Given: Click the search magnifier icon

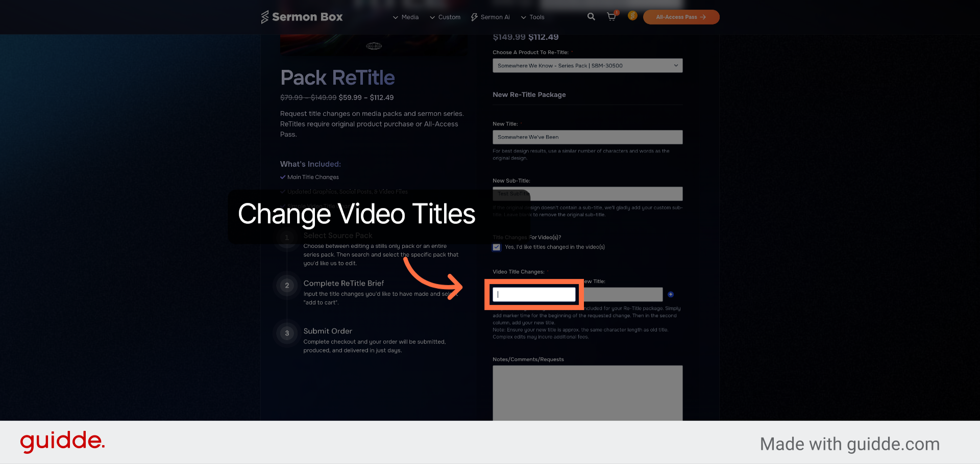Looking at the screenshot, I should (591, 17).
